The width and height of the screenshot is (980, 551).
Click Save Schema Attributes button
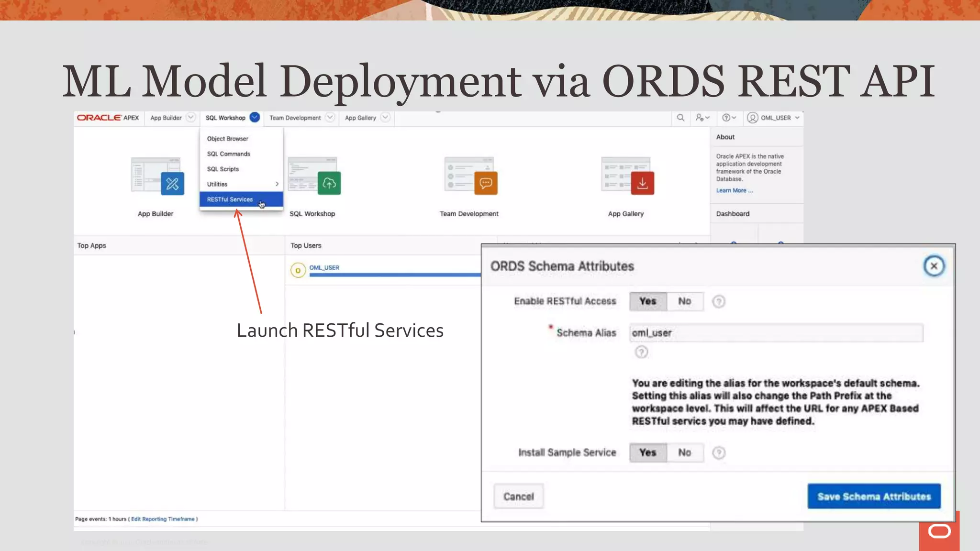[x=874, y=496]
